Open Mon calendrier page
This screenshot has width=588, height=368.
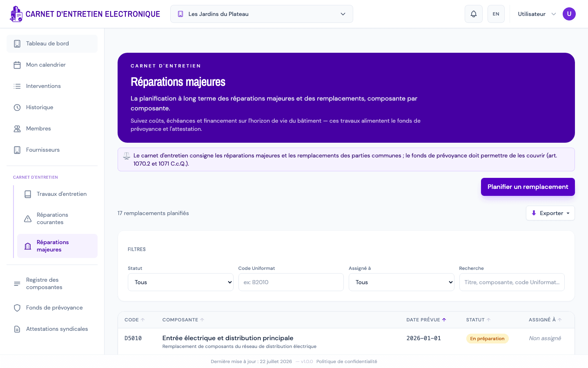52,65
